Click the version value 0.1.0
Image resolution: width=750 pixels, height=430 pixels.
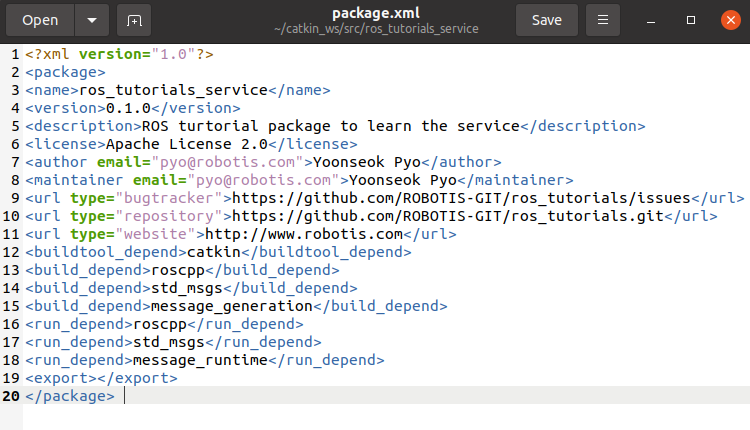coord(128,108)
